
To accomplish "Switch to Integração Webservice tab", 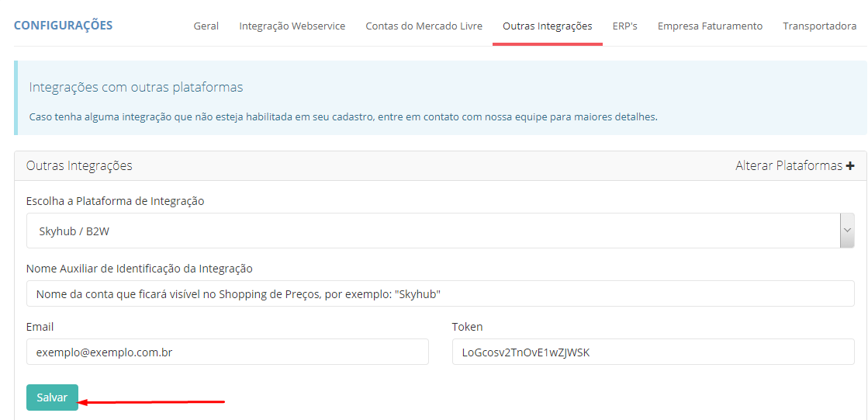I will pyautogui.click(x=292, y=26).
